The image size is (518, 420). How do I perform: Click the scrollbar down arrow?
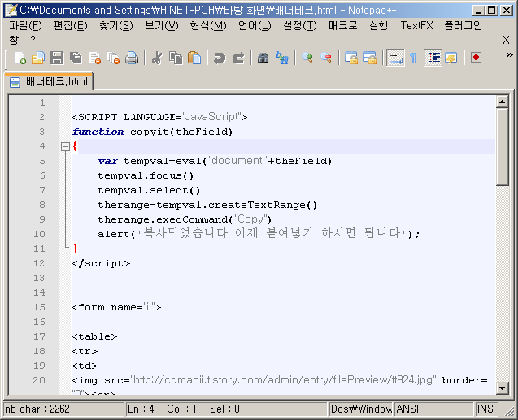(x=502, y=388)
